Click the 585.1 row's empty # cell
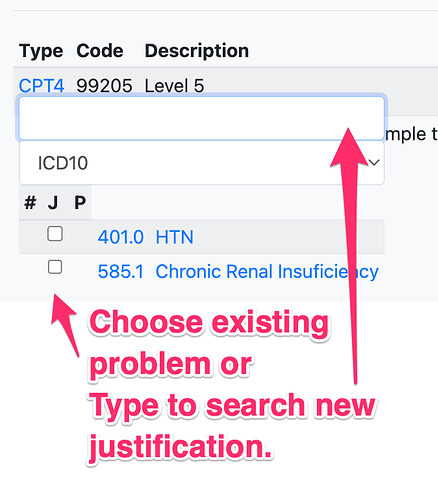 30,270
